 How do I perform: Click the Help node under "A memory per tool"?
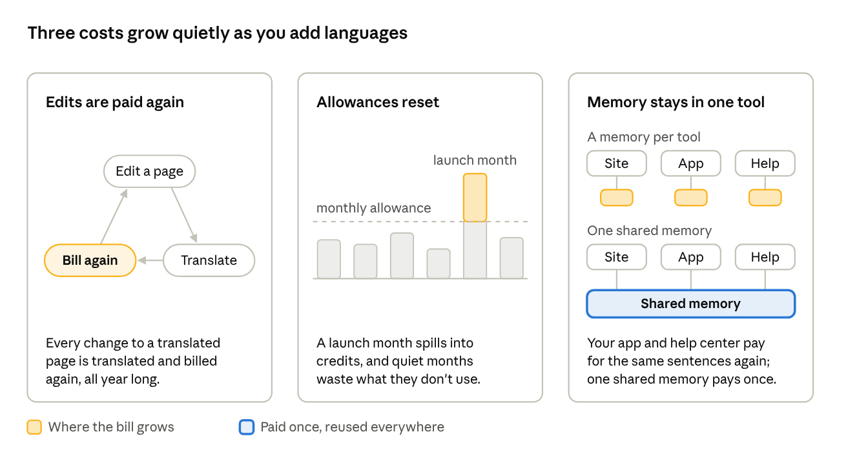765,163
